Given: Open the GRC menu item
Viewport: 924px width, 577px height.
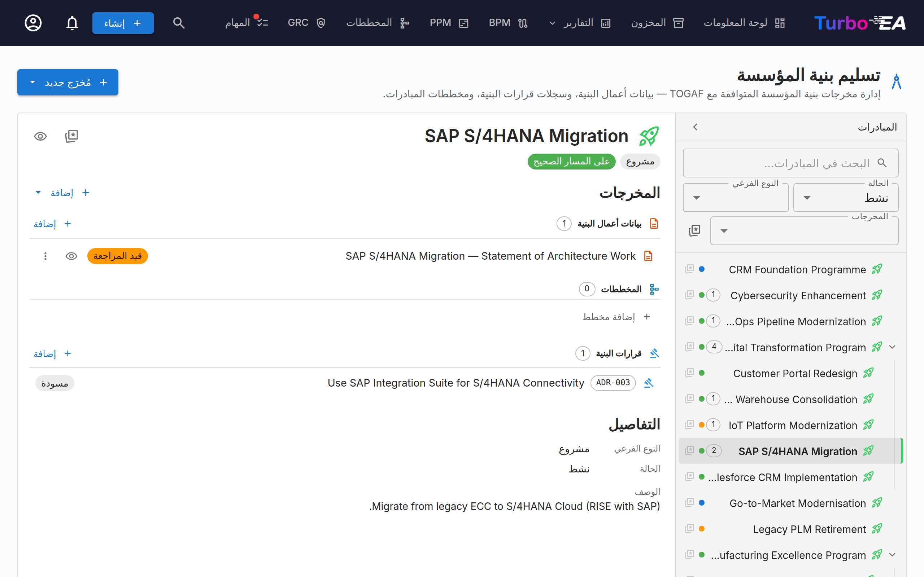Looking at the screenshot, I should 306,23.
